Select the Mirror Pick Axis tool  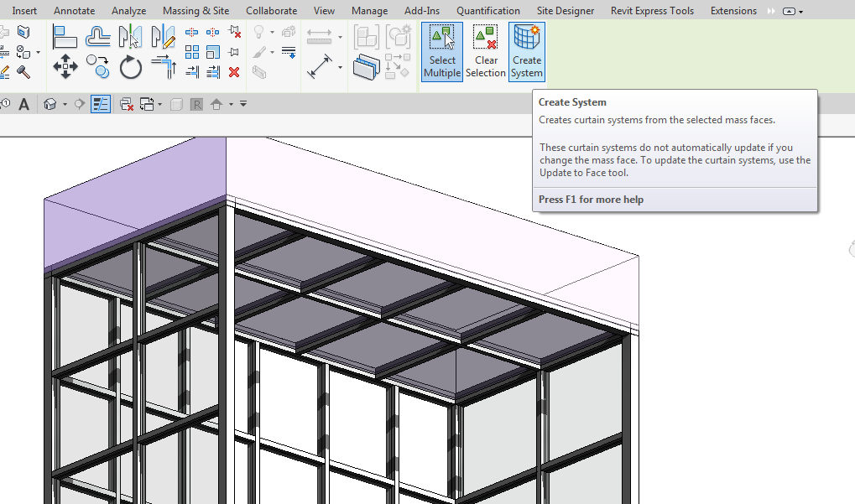click(x=130, y=34)
